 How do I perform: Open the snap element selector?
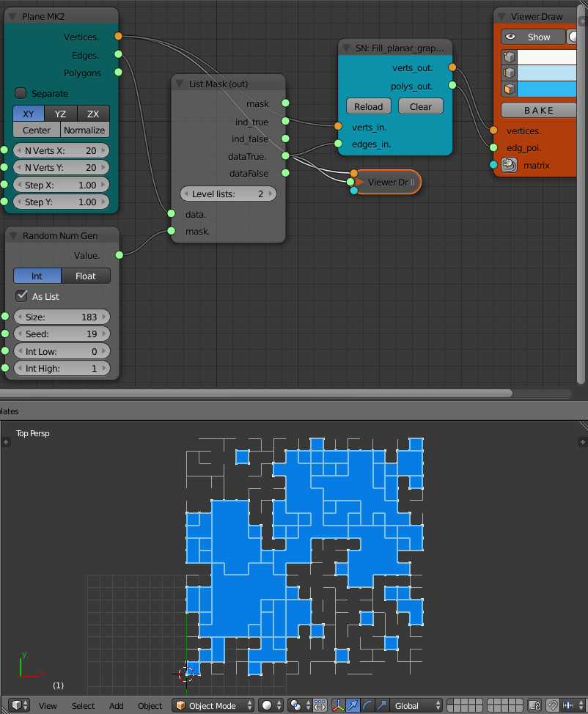pyautogui.click(x=573, y=705)
